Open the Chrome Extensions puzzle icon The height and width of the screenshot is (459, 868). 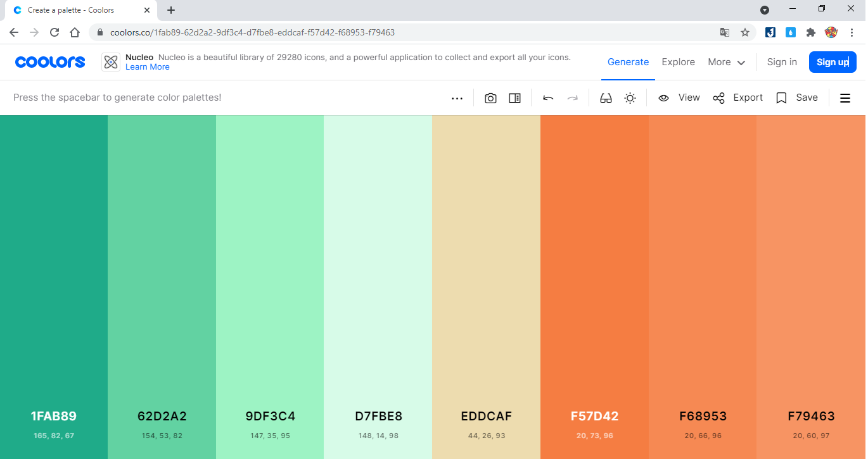coord(810,32)
